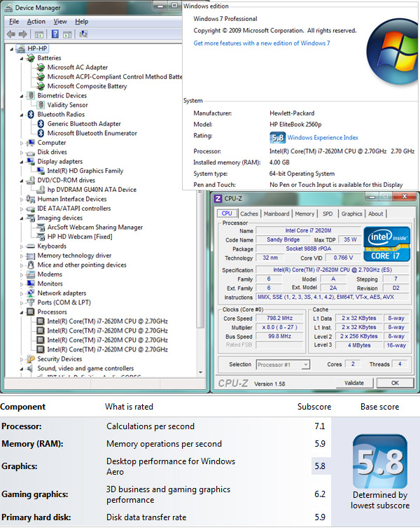Select the Sound, video and game controllers row
This screenshot has width=420, height=530.
pyautogui.click(x=85, y=368)
